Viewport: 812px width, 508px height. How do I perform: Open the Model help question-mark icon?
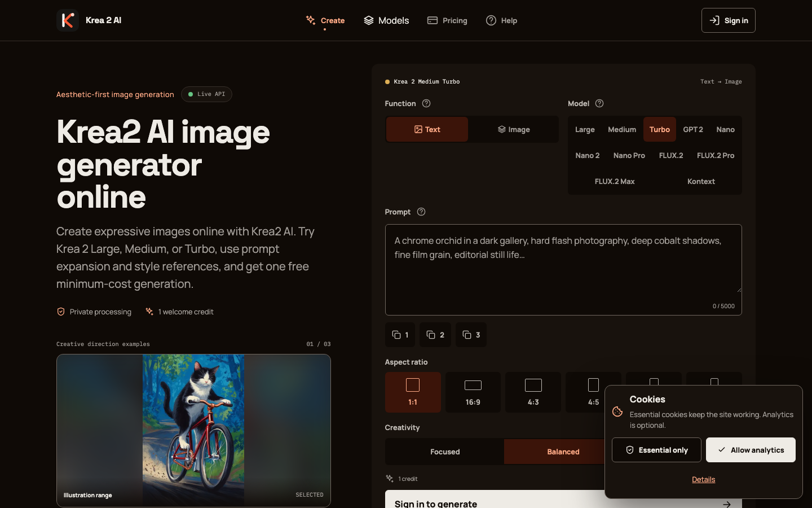(599, 103)
